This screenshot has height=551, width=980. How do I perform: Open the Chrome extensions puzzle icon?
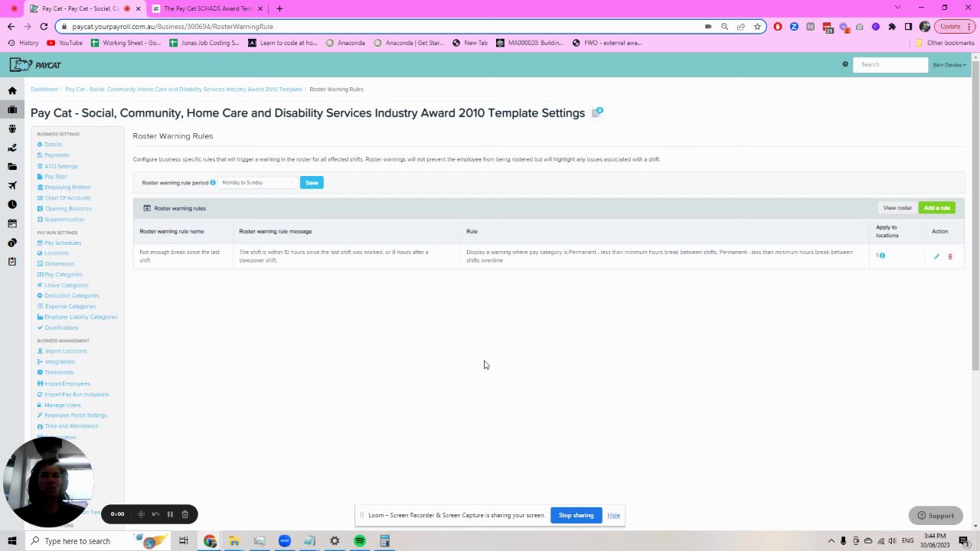pyautogui.click(x=892, y=26)
